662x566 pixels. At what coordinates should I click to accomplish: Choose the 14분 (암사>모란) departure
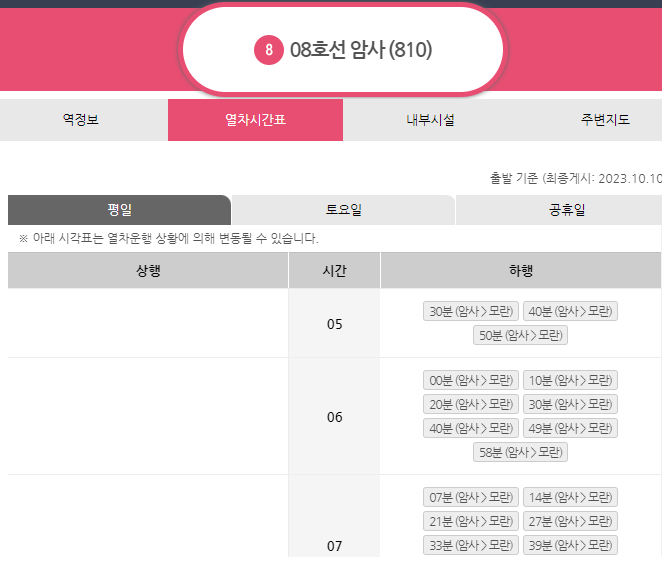click(570, 497)
